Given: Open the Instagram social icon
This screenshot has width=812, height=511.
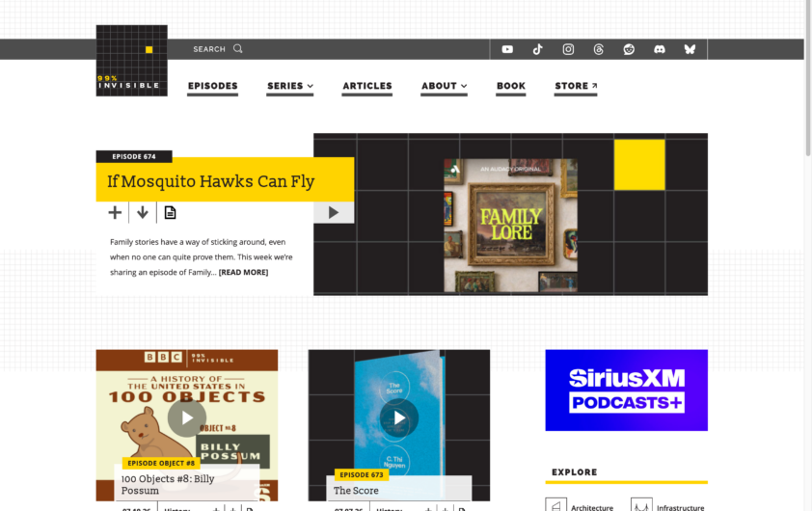Looking at the screenshot, I should [x=568, y=49].
